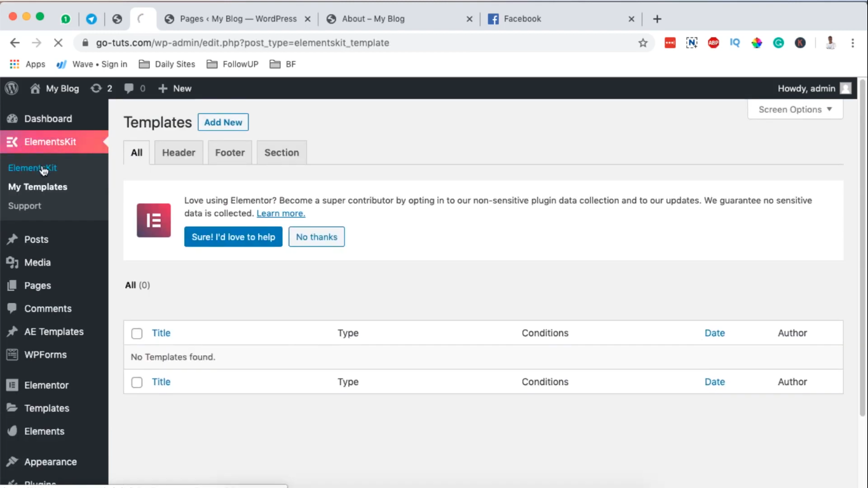Click the WordPress logo in admin bar
Viewport: 868px width, 488px height.
point(11,88)
